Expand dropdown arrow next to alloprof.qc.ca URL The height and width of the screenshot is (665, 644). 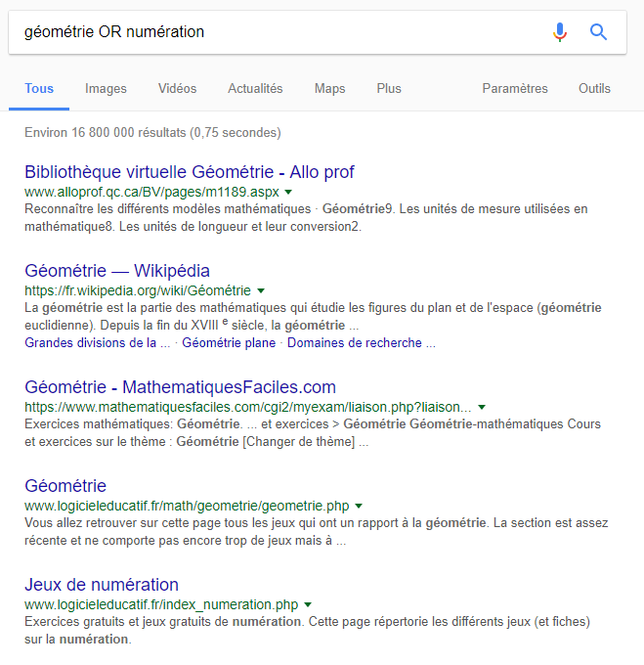pyautogui.click(x=288, y=192)
